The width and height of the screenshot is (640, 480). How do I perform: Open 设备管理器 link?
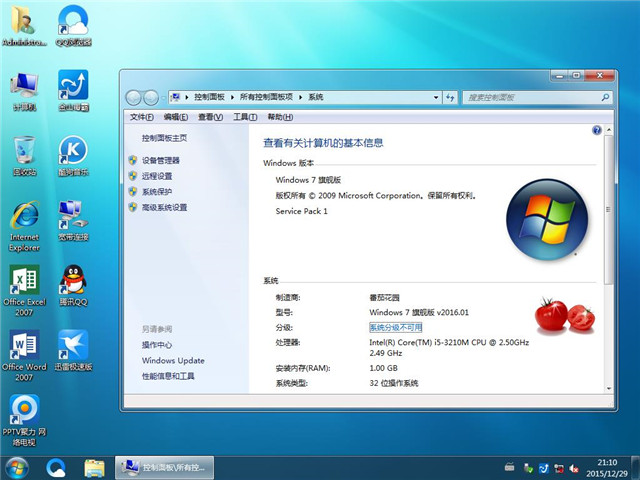(x=160, y=160)
